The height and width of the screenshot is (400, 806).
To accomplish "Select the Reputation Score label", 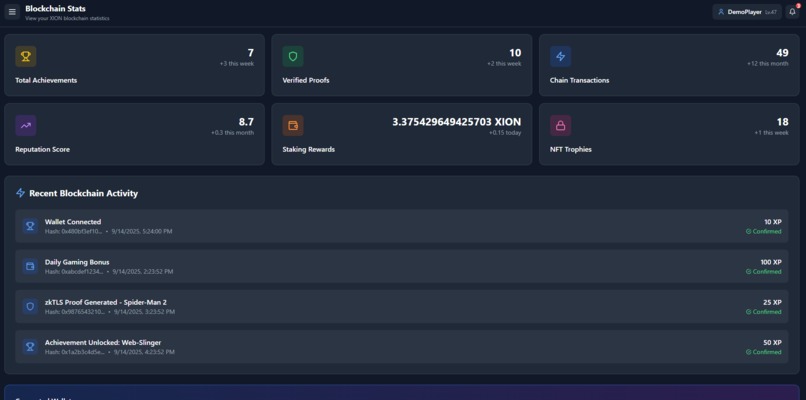I will [x=43, y=149].
